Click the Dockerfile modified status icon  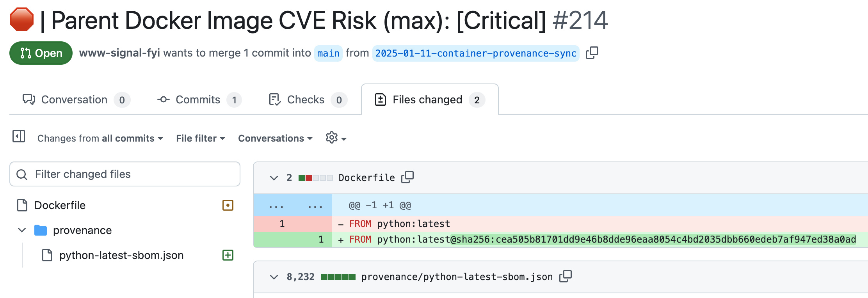point(228,205)
